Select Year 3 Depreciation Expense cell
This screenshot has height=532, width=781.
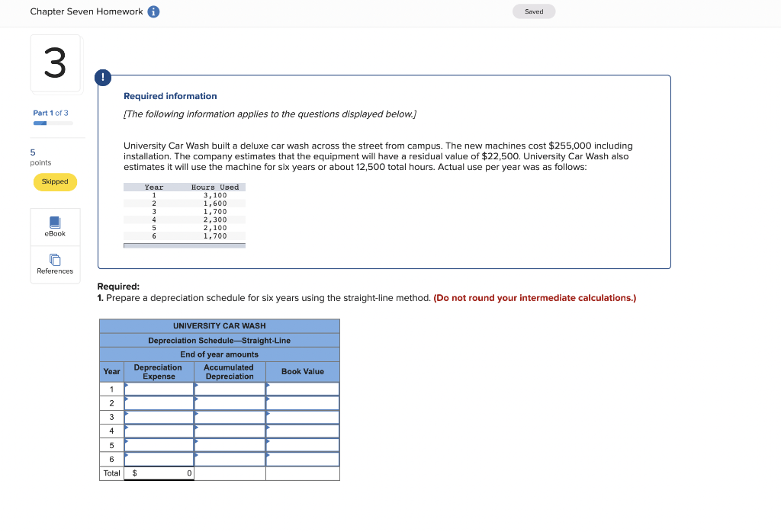[159, 417]
